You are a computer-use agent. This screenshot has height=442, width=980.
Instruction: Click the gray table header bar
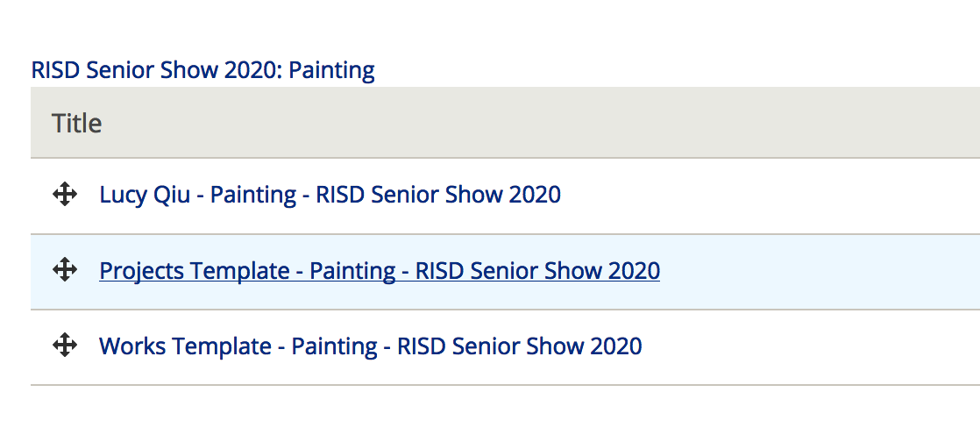click(x=505, y=123)
